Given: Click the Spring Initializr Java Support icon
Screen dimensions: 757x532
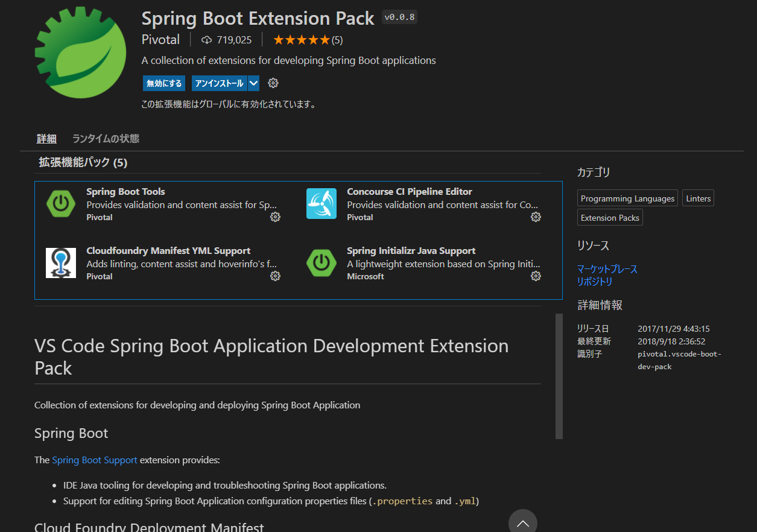Looking at the screenshot, I should tap(321, 263).
